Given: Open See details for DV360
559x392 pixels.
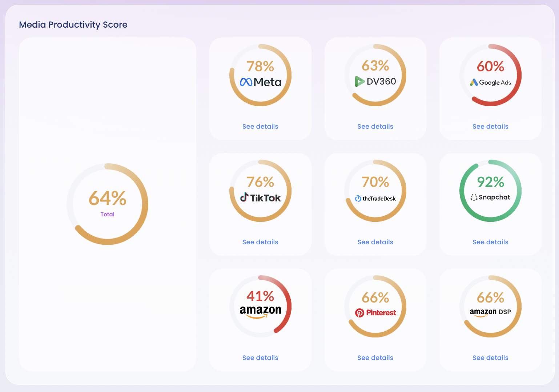Looking at the screenshot, I should pyautogui.click(x=375, y=126).
